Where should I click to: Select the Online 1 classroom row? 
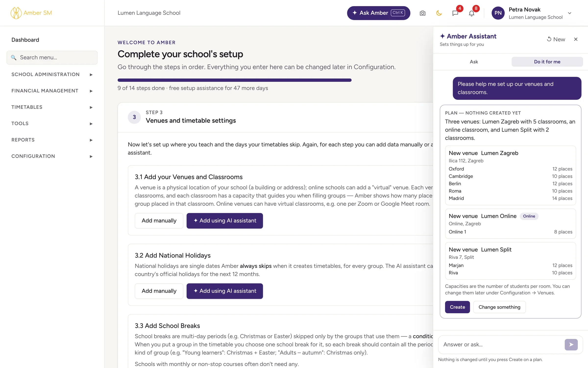pos(510,232)
